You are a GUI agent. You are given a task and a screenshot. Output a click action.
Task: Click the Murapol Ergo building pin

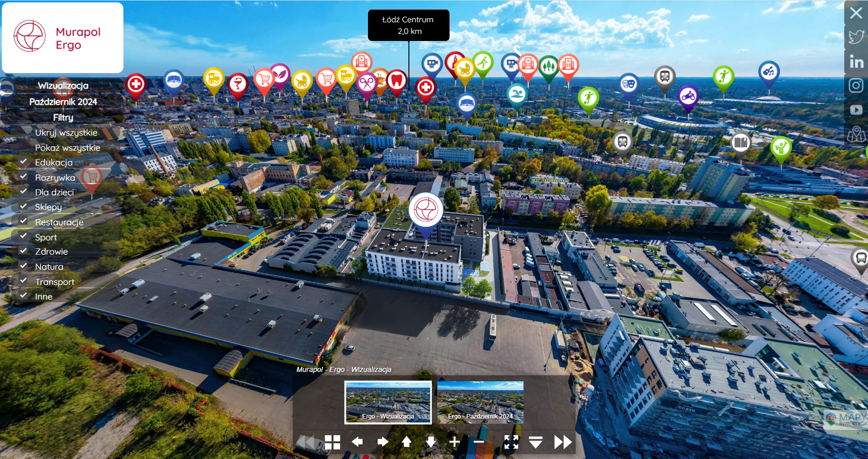(x=426, y=211)
